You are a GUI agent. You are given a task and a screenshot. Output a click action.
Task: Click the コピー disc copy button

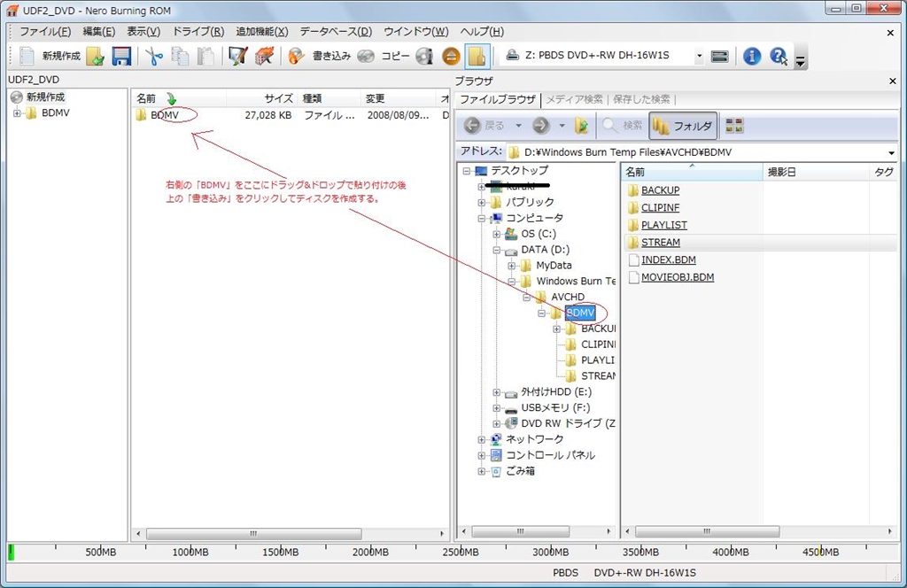pos(383,56)
